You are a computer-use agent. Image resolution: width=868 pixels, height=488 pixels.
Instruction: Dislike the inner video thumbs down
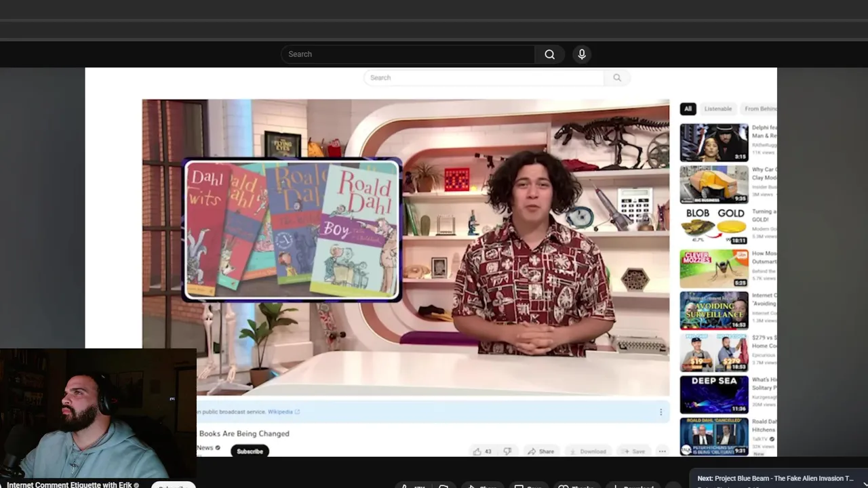tap(507, 451)
